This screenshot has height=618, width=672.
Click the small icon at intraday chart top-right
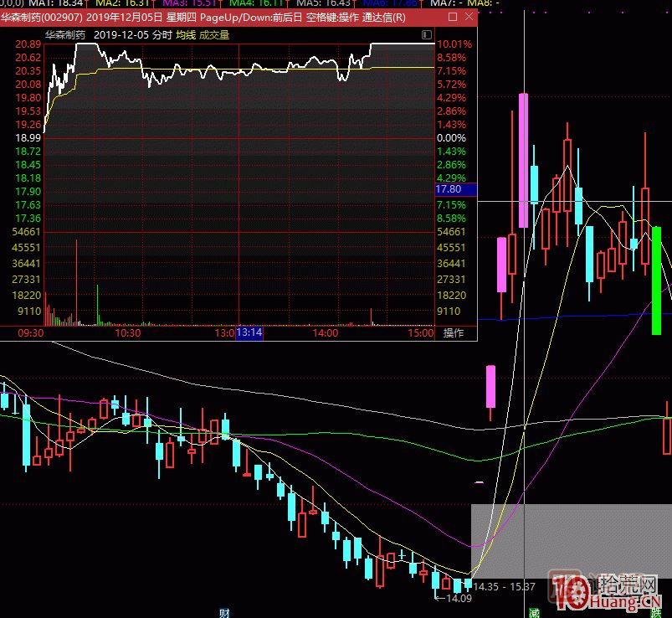[427, 35]
